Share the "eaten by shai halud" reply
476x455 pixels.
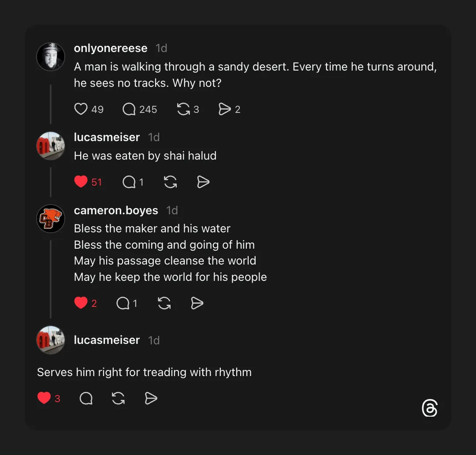pos(203,182)
